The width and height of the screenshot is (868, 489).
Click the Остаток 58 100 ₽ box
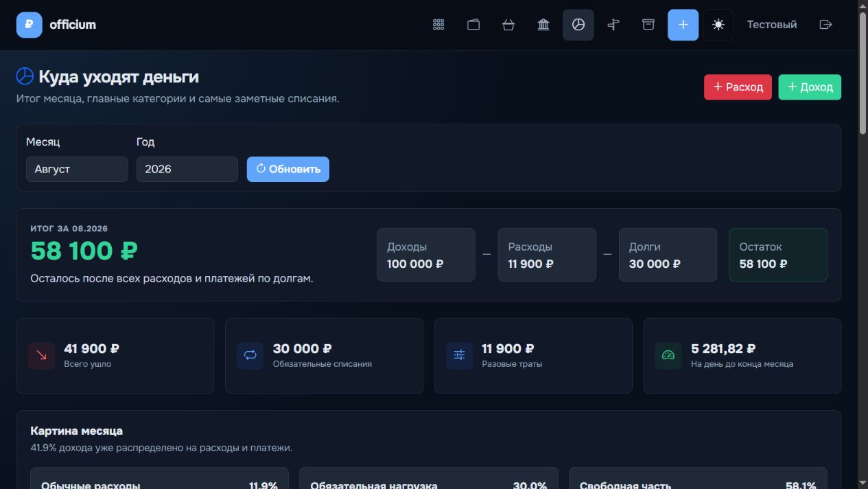[778, 255]
